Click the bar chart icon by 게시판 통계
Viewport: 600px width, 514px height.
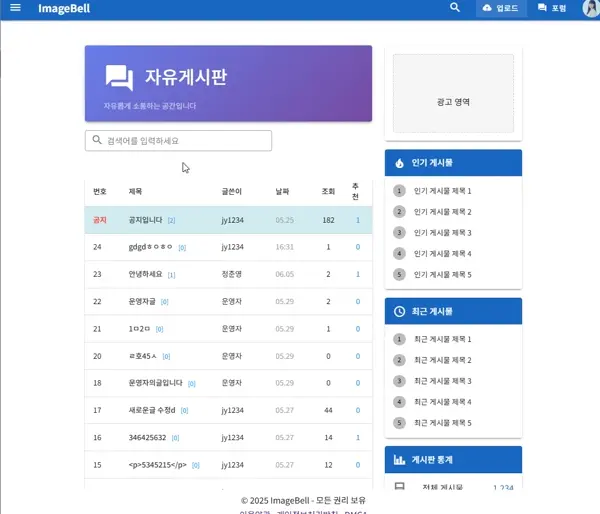click(399, 460)
